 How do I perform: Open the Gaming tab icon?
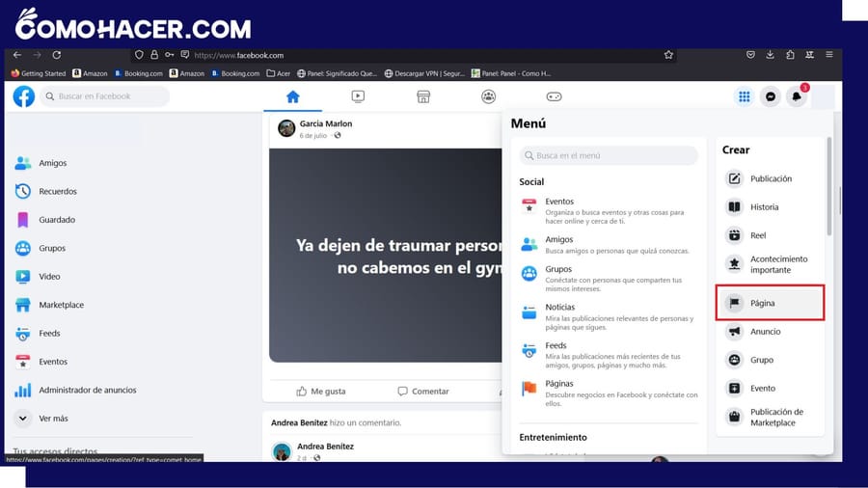point(554,96)
